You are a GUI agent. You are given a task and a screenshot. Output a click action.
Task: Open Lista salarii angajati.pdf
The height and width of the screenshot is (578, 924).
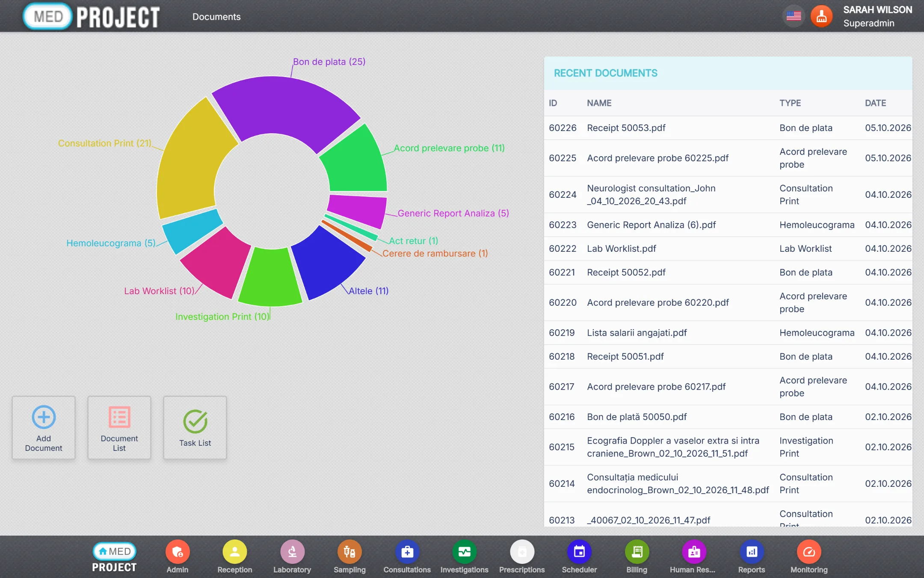pos(728,333)
